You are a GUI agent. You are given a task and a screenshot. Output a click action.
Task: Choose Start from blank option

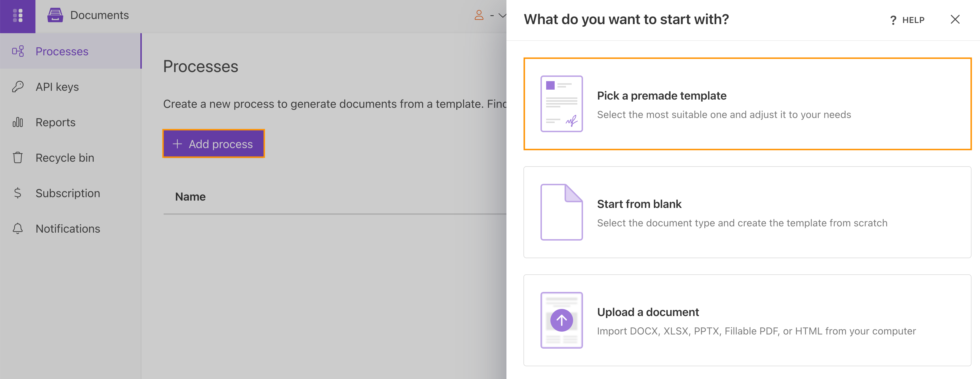tap(747, 212)
